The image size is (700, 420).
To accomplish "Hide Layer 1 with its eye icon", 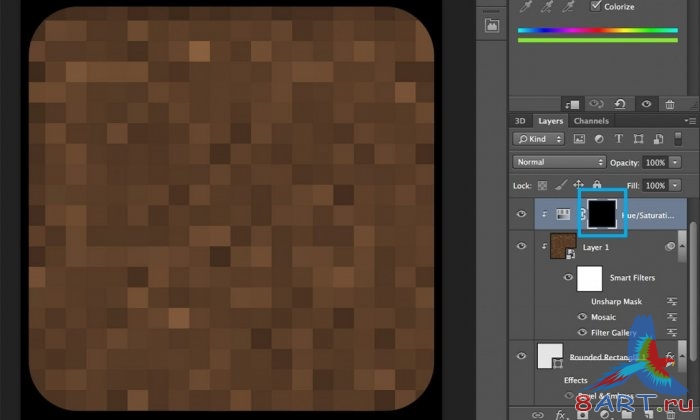I will tap(521, 246).
